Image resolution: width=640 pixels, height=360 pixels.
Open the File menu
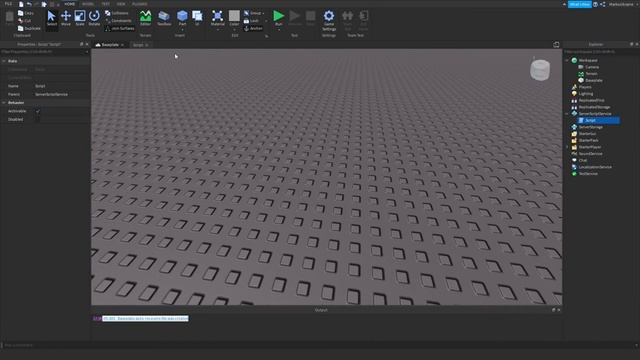click(x=8, y=4)
